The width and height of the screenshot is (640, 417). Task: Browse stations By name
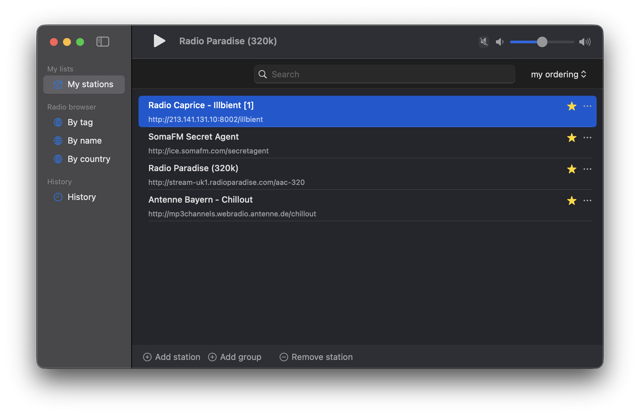(84, 141)
